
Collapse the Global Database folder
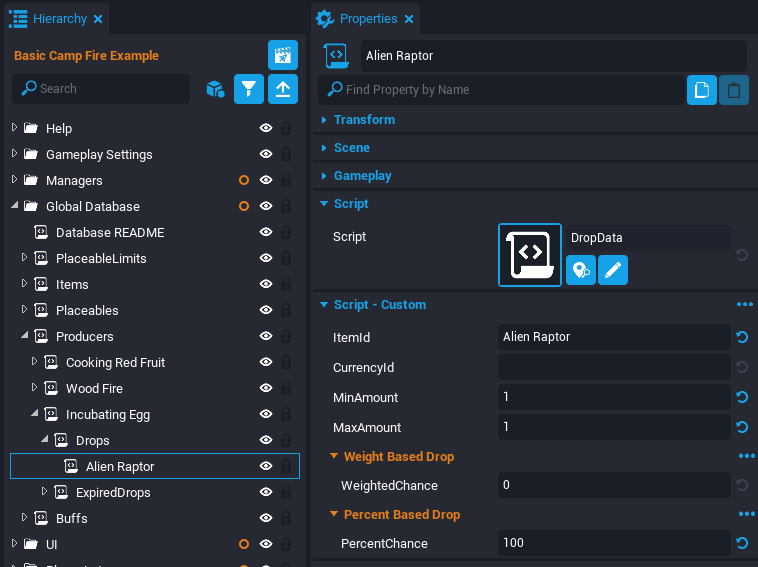pyautogui.click(x=15, y=207)
